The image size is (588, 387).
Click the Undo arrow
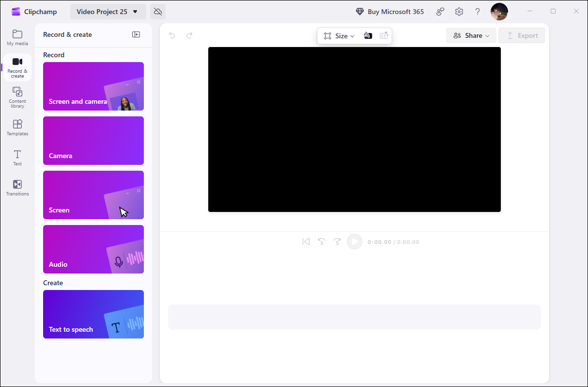pyautogui.click(x=172, y=35)
